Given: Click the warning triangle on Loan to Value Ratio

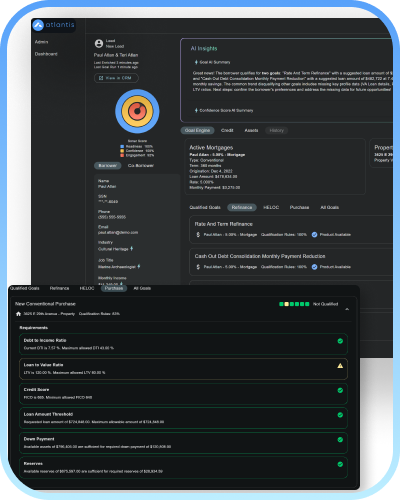Looking at the screenshot, I should click(340, 366).
